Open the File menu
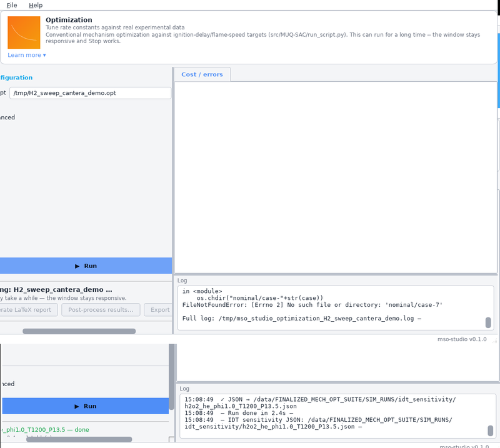500x448 pixels. [x=12, y=5]
